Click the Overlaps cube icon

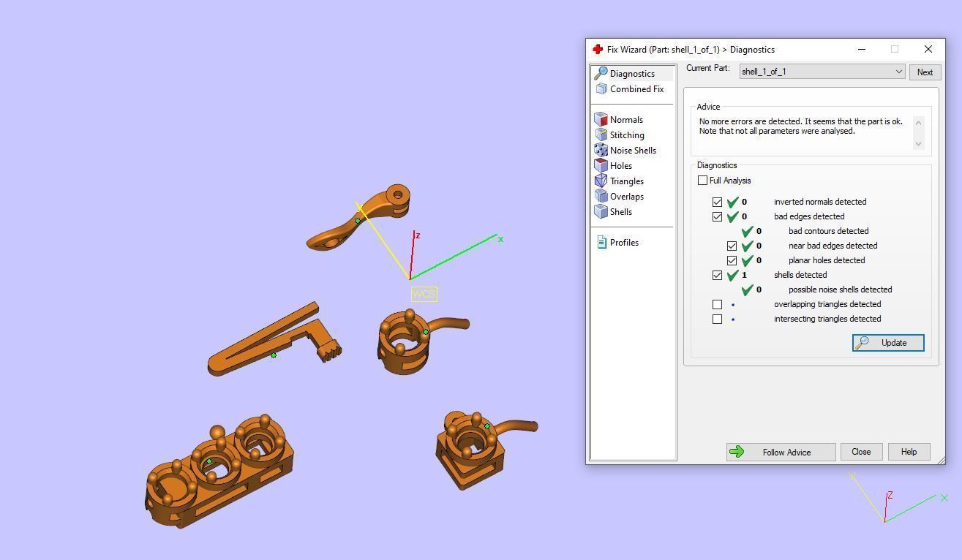pos(601,196)
